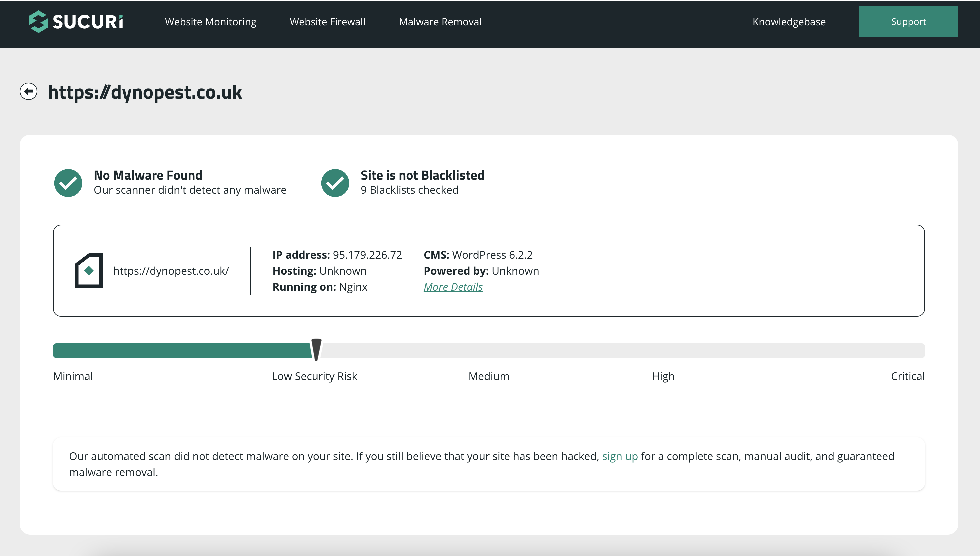Image resolution: width=980 pixels, height=556 pixels.
Task: Click the not Blacklisted checkmark icon
Action: (x=335, y=183)
